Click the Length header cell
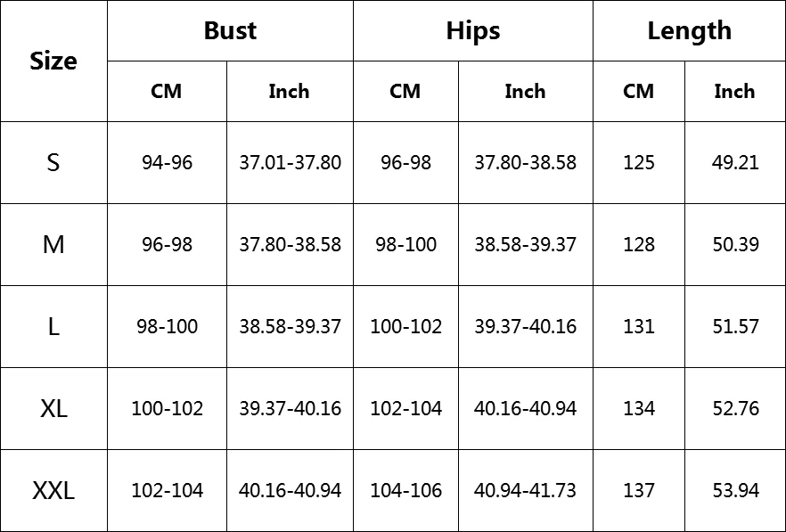Image resolution: width=786 pixels, height=532 pixels. pos(689,30)
